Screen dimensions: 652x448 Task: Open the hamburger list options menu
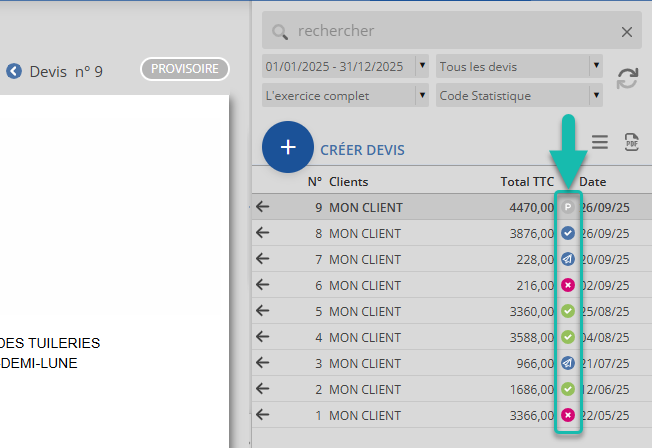[x=600, y=142]
